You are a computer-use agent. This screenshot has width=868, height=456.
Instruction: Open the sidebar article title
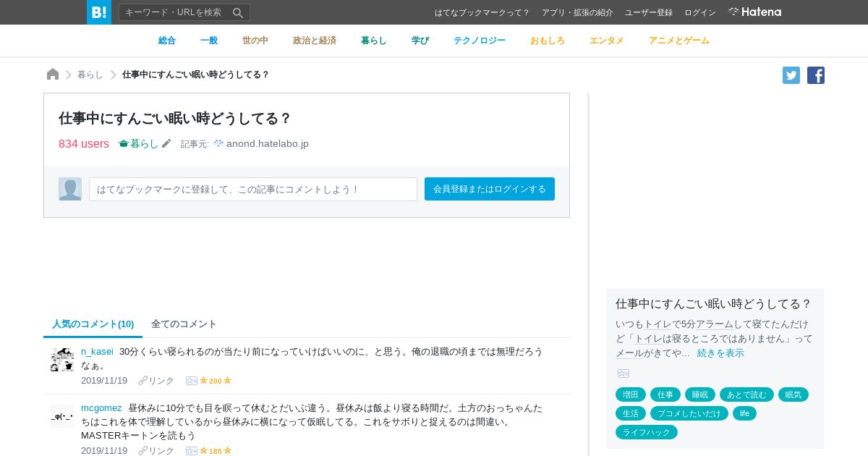point(714,303)
